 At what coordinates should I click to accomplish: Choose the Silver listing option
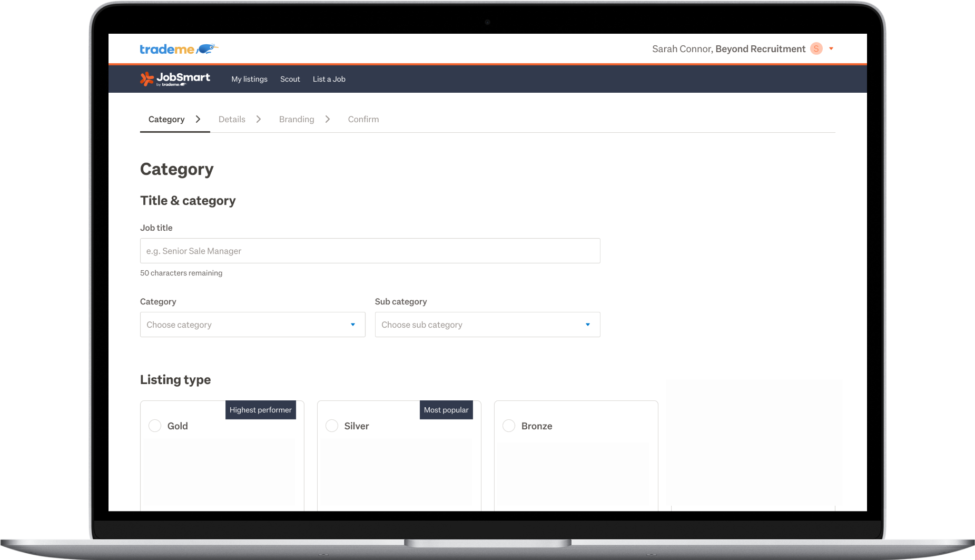pos(332,426)
